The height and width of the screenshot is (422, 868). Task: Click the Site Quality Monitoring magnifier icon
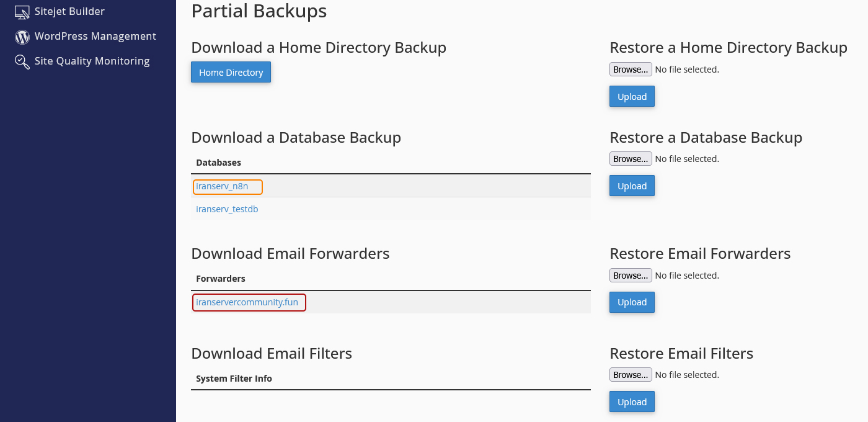(22, 61)
